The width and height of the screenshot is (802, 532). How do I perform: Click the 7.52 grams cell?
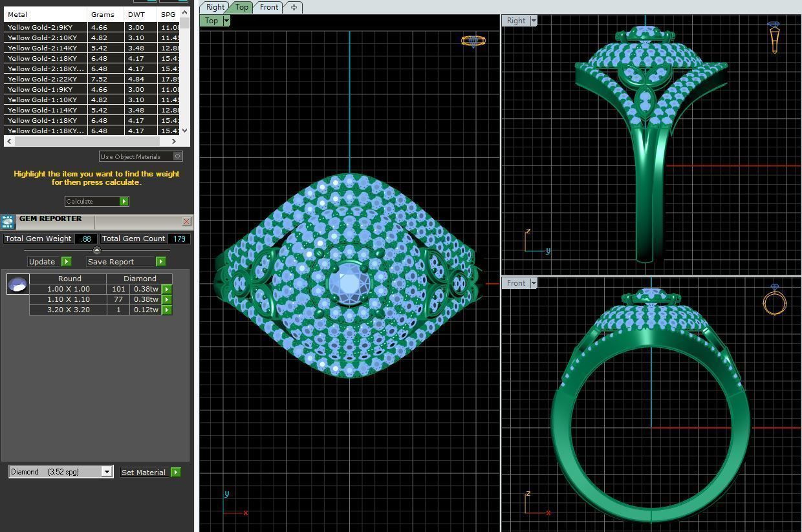pyautogui.click(x=105, y=80)
